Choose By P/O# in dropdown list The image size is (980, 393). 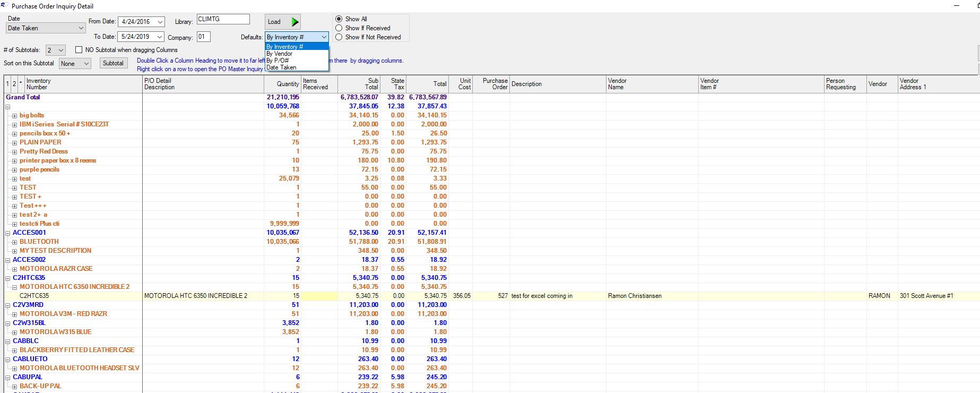click(x=297, y=61)
